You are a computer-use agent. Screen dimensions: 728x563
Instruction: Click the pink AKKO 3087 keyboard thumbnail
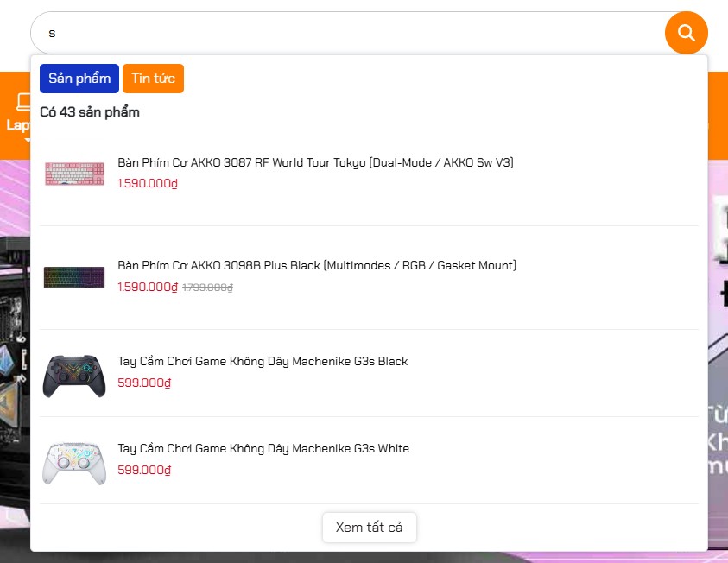click(74, 174)
